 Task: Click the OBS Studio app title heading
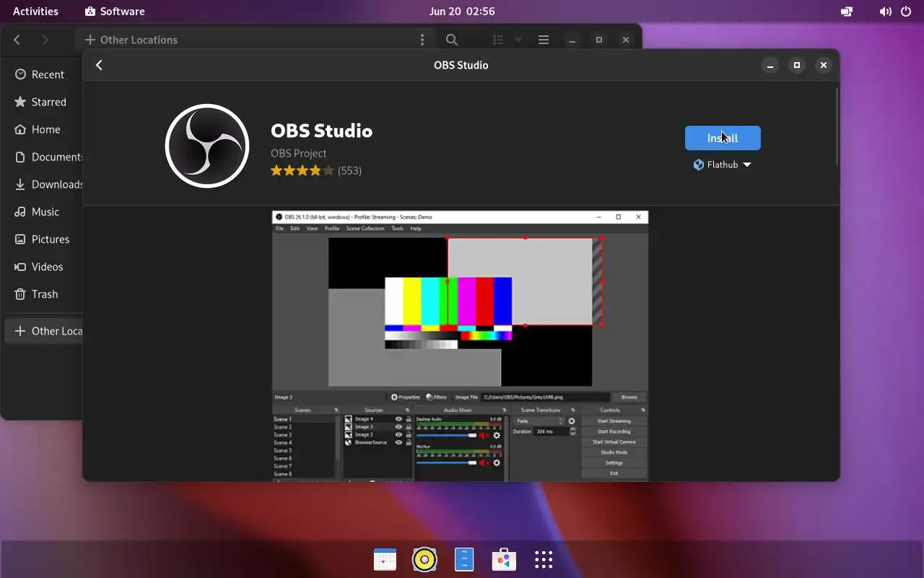tap(321, 131)
